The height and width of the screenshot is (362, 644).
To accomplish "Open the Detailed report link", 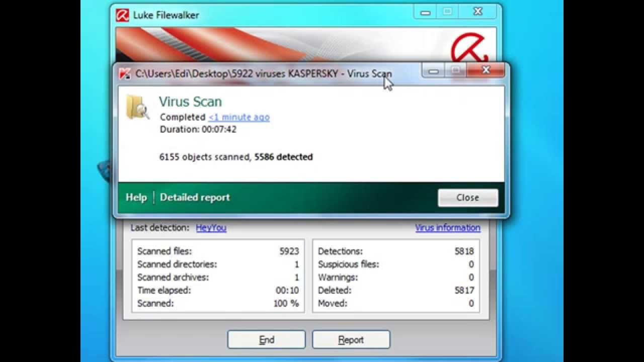I will [x=195, y=198].
